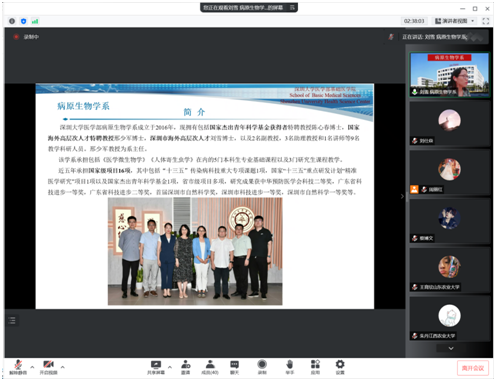The width and height of the screenshot is (496, 381).
Task: Select participant tile from Shandong Agricultural University
Action: click(449, 270)
